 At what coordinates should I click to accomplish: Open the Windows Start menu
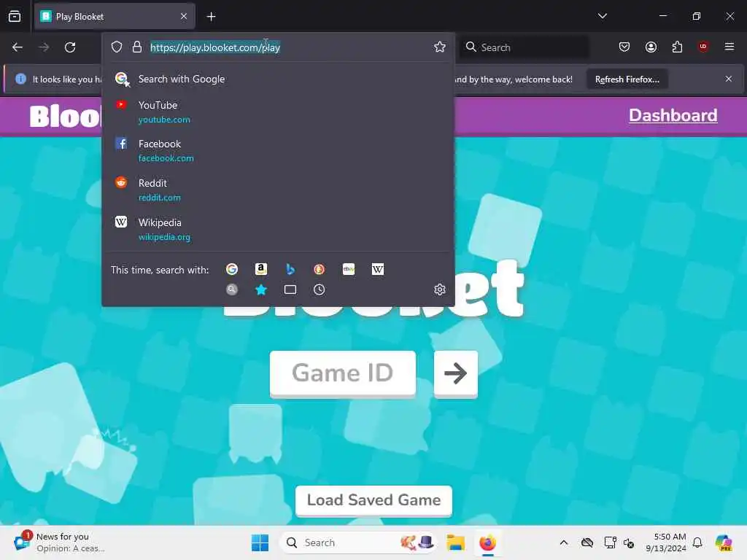[x=260, y=542]
